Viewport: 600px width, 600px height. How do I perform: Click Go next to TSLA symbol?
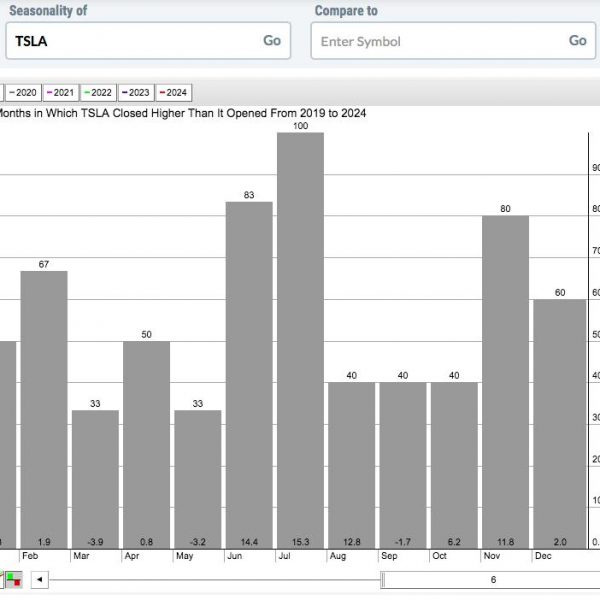(272, 41)
